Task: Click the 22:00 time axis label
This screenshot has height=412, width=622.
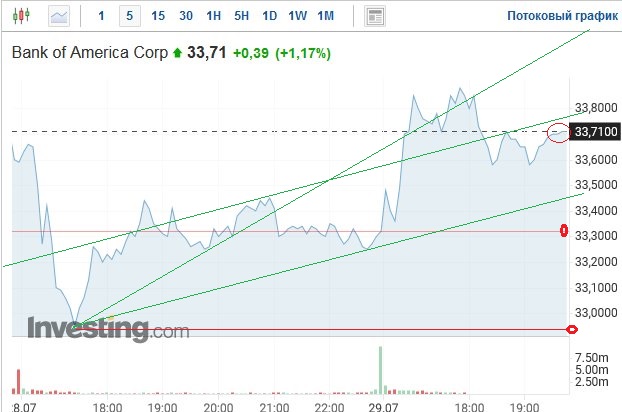Action: click(329, 407)
